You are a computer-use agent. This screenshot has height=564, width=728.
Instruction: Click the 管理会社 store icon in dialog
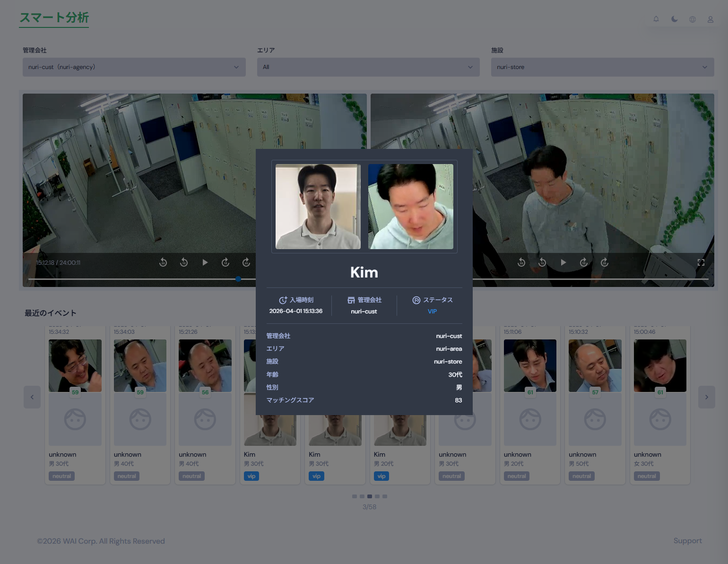(351, 300)
